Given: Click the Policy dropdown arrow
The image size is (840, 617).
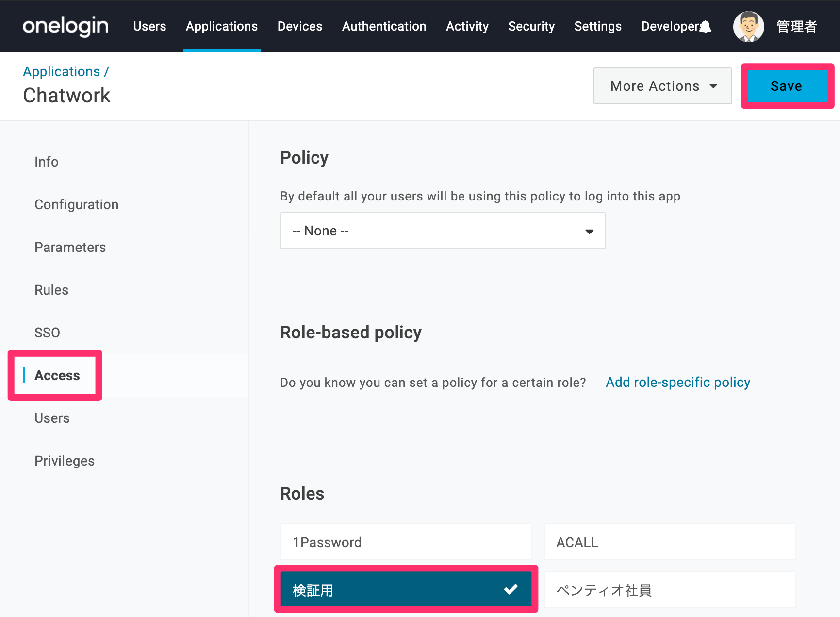Looking at the screenshot, I should coord(589,232).
